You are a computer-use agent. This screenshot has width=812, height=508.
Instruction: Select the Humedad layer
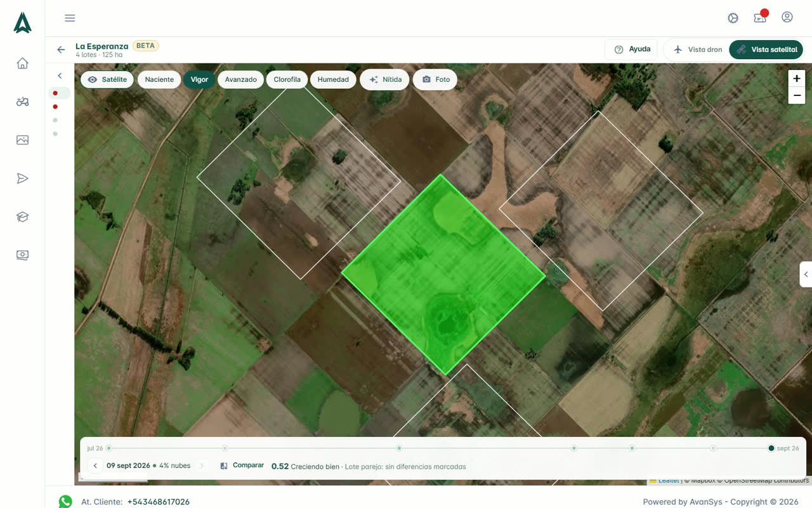(333, 79)
